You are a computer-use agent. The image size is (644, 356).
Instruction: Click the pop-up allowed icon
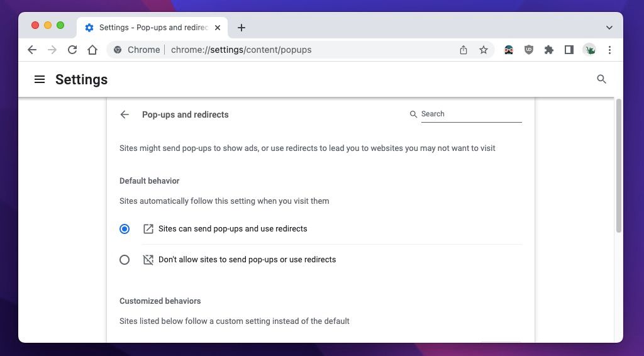[148, 229]
